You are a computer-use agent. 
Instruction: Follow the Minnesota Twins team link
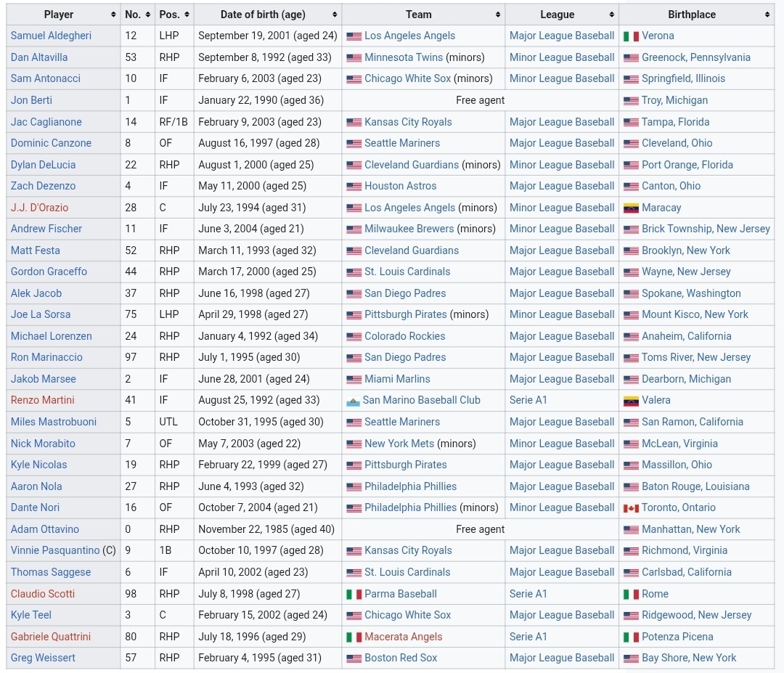pos(404,57)
